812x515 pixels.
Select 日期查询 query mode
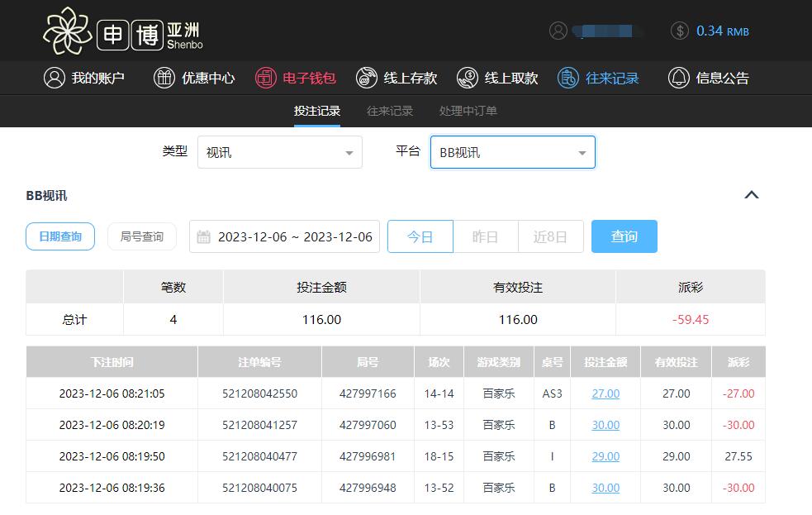point(60,236)
